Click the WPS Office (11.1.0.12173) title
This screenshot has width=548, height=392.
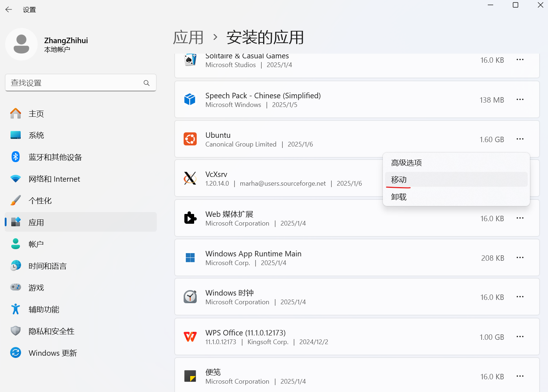245,333
